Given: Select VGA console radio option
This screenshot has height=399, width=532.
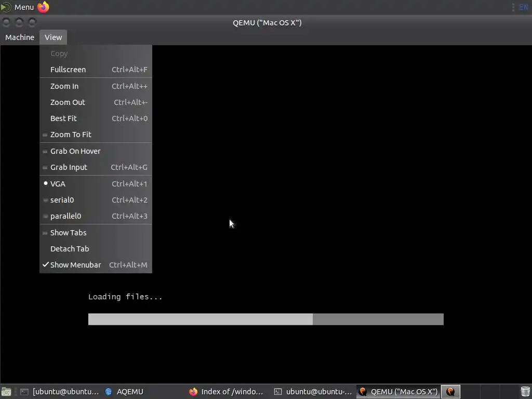Looking at the screenshot, I should pos(96,184).
